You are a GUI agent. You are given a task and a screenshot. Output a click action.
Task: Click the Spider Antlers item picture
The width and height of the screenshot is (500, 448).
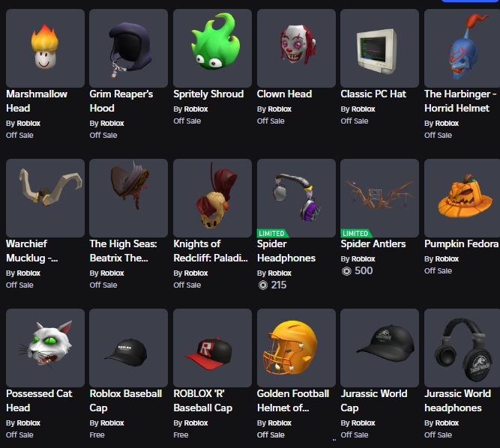coord(379,198)
